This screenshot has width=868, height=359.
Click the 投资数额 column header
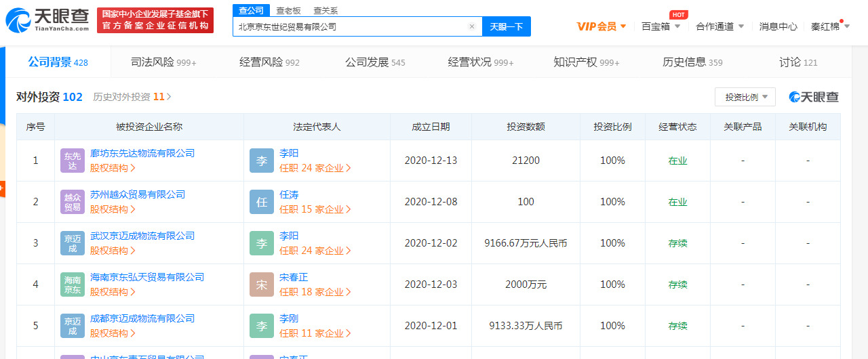click(526, 127)
